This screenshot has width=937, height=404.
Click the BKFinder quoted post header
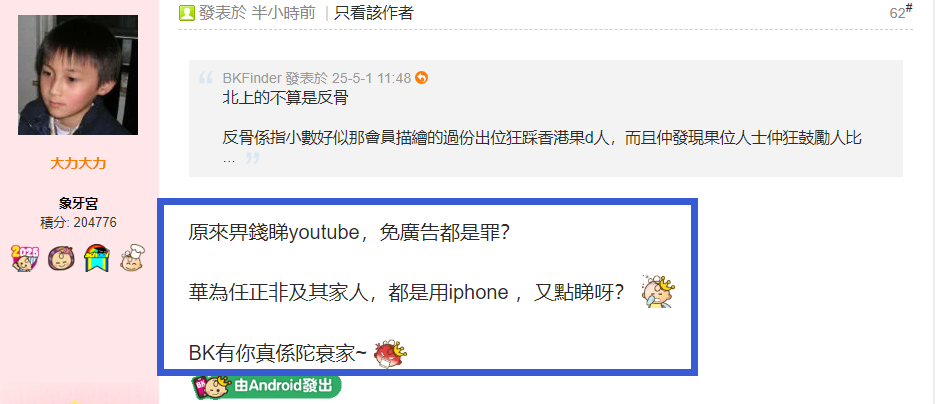tap(317, 78)
